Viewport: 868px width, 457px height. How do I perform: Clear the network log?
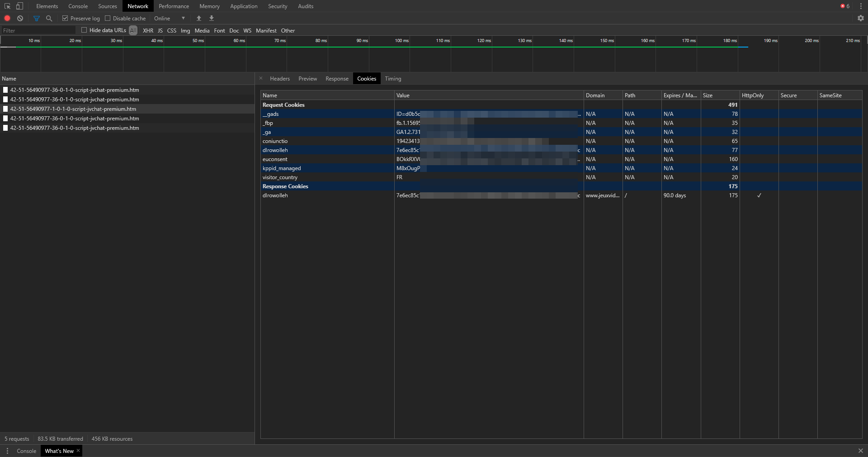point(20,19)
